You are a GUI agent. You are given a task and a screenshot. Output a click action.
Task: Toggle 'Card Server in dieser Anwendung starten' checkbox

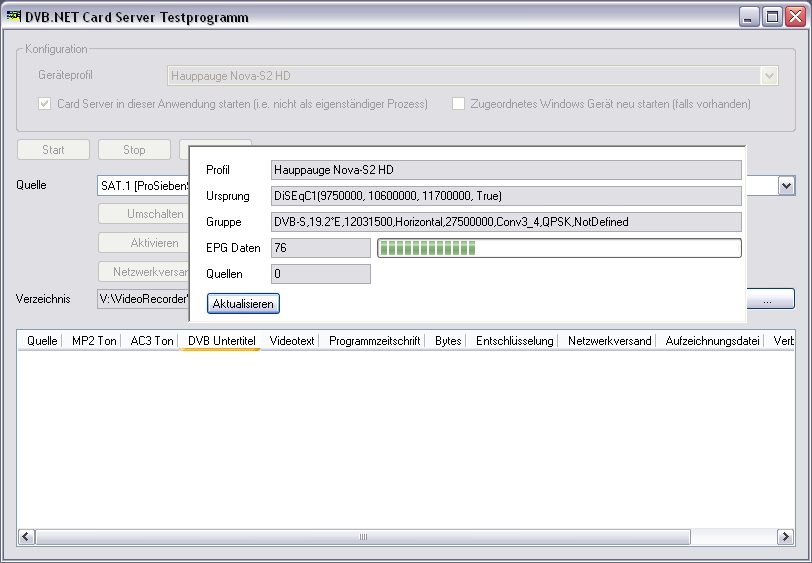click(x=45, y=104)
